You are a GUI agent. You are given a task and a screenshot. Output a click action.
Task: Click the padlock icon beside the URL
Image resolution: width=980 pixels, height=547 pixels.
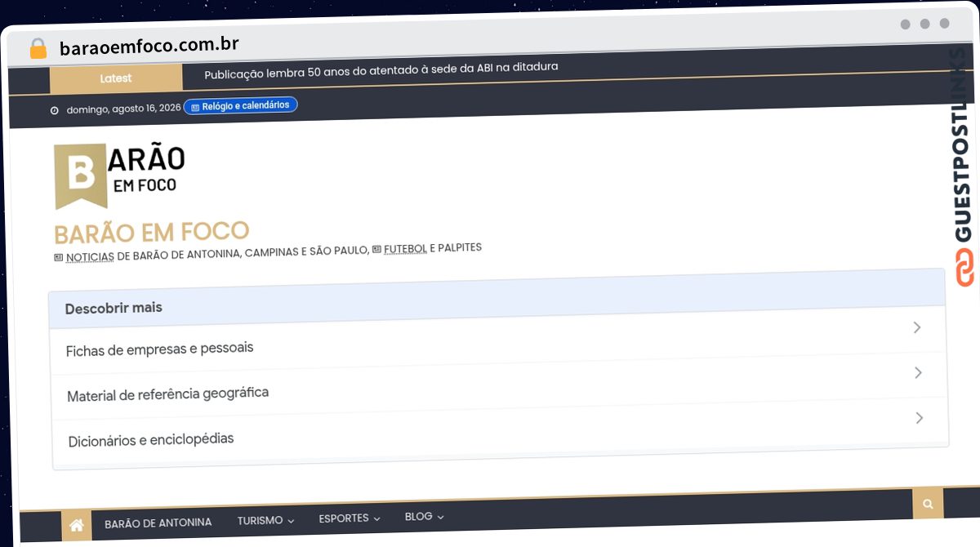[38, 48]
